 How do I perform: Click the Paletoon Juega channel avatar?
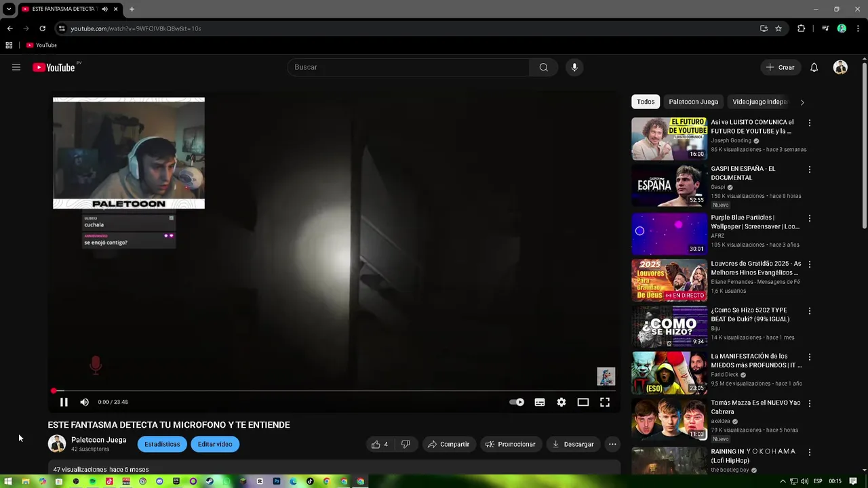click(57, 444)
